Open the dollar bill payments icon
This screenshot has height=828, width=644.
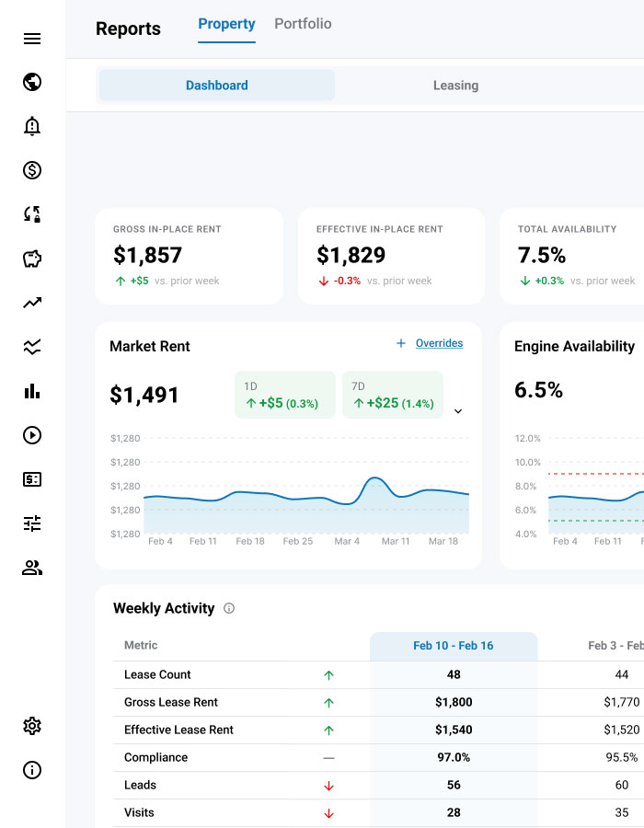(32, 479)
